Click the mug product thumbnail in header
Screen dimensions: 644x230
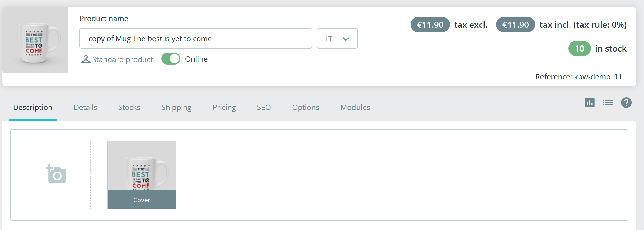click(35, 40)
